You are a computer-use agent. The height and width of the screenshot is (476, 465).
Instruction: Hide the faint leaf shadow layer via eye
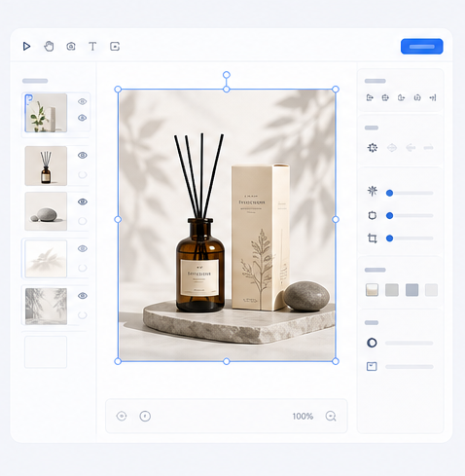pyautogui.click(x=83, y=248)
